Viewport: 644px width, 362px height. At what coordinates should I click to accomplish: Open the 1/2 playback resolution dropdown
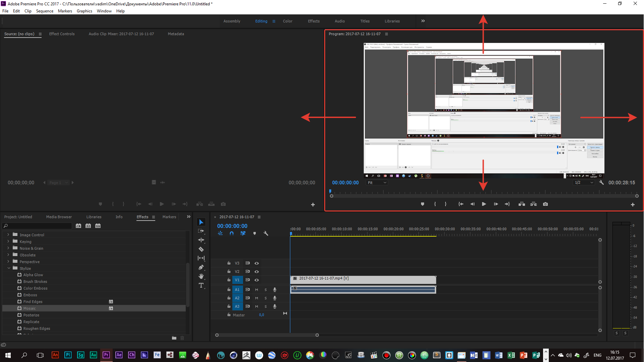584,183
